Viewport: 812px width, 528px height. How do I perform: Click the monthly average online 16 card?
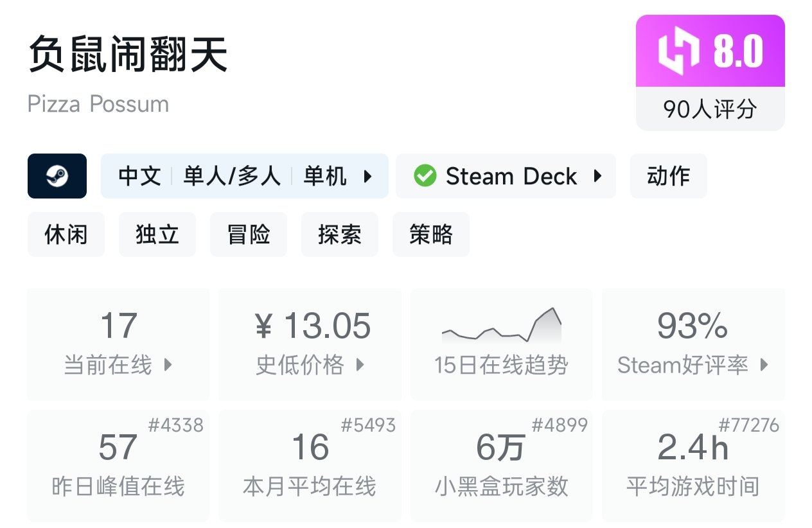click(x=310, y=465)
